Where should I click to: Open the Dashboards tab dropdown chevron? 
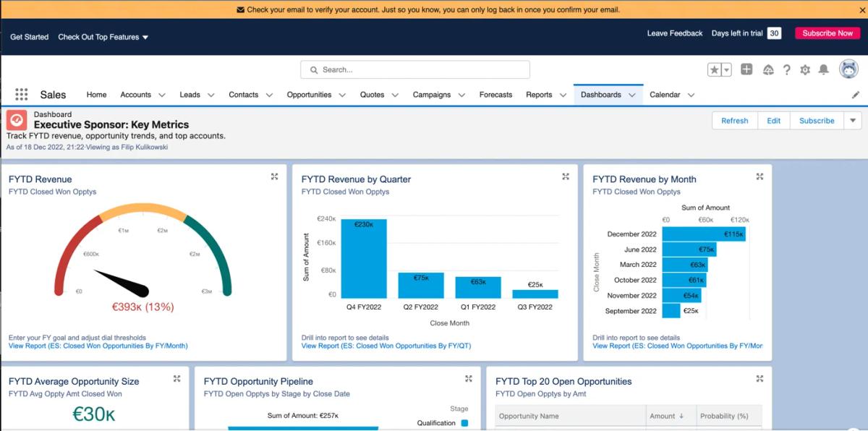coord(631,95)
